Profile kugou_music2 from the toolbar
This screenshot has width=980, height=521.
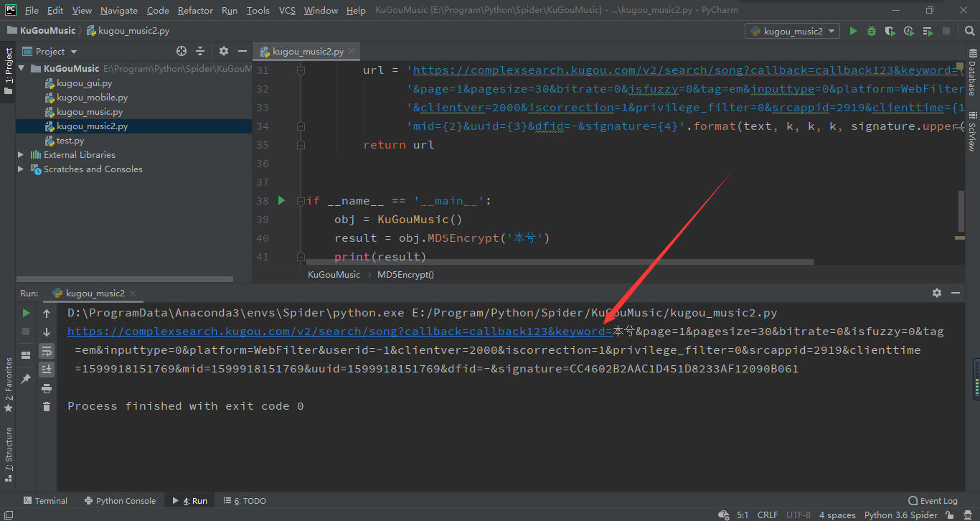pyautogui.click(x=909, y=31)
